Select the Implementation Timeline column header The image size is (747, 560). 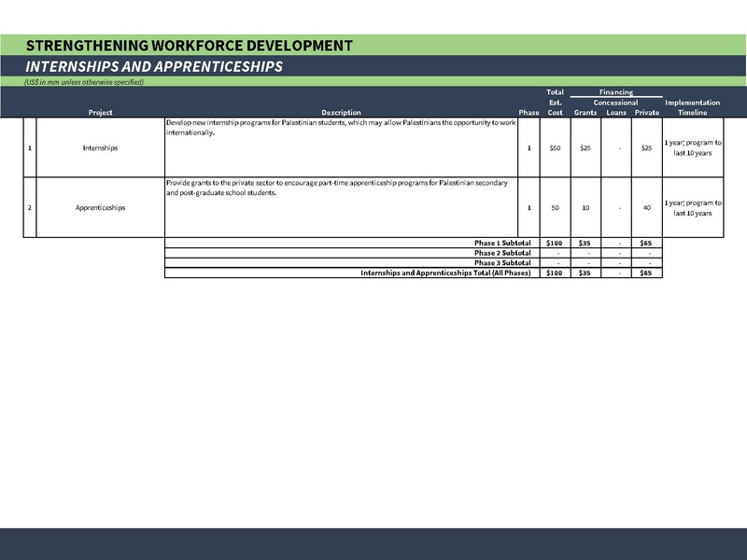[x=693, y=107]
